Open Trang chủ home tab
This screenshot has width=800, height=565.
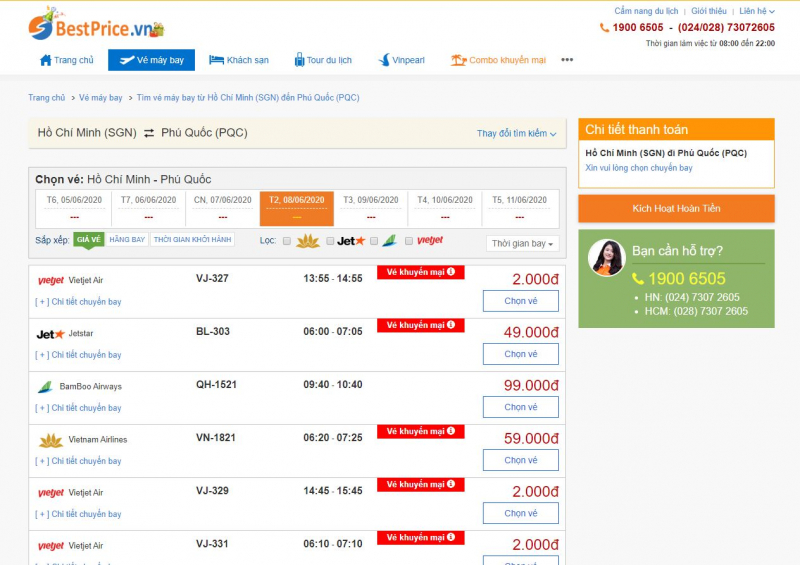click(67, 60)
